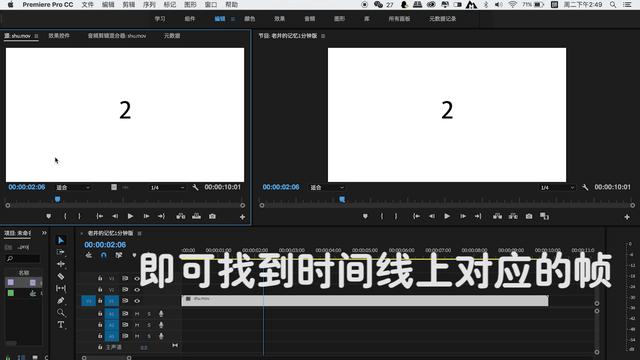Toggle linked selection in timeline
Viewport: 640px width, 360px height.
pyautogui.click(x=119, y=256)
